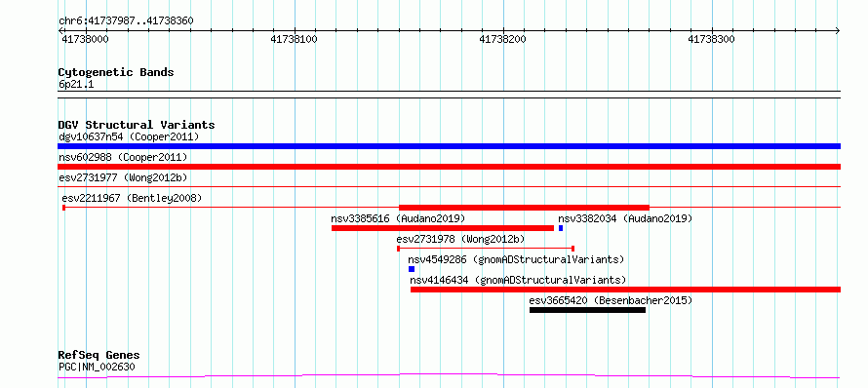The image size is (868, 388).
Task: Click the 6p21.1 cytogenetic band label
Action: pos(76,84)
